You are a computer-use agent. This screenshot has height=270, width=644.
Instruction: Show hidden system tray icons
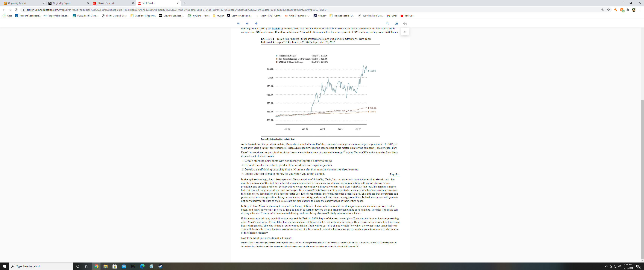pyautogui.click(x=606, y=266)
